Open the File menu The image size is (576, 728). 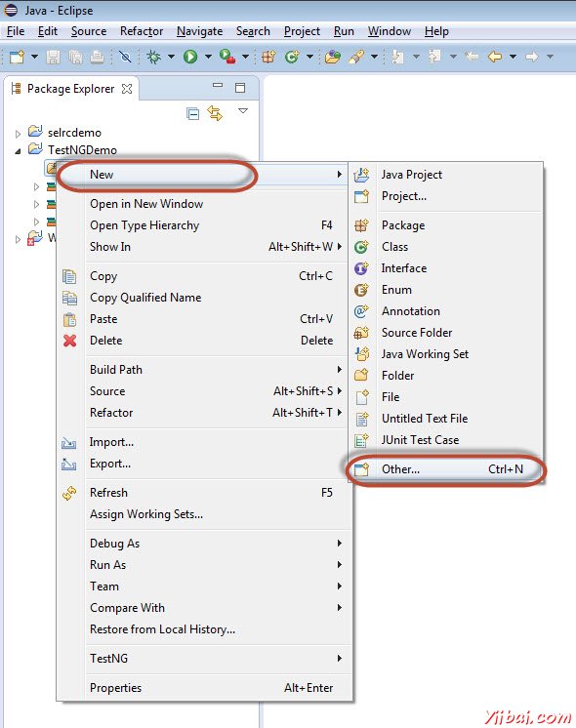[16, 31]
